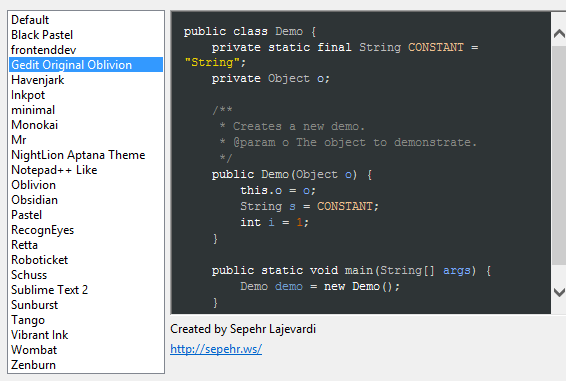Select the Black Pastel theme
566x381 pixels.
(x=86, y=35)
